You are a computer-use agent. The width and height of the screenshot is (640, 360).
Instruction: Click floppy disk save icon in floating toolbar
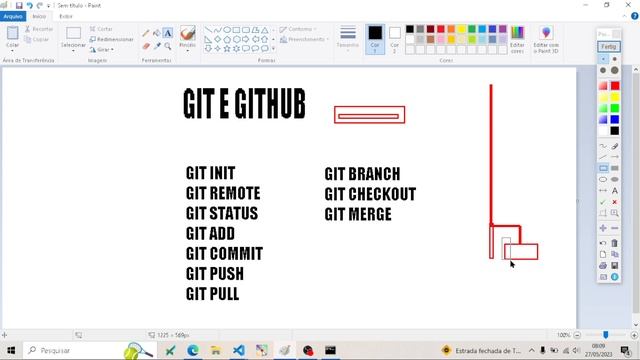[615, 265]
